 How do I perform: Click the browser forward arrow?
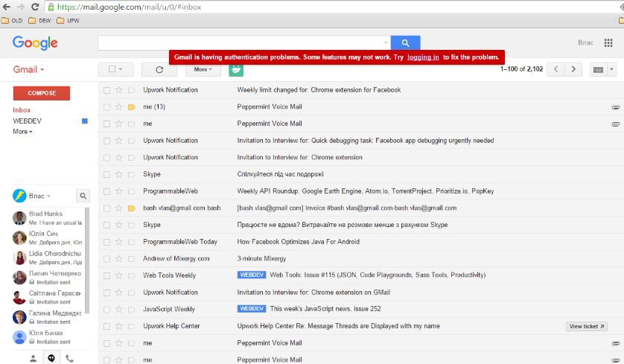[21, 7]
